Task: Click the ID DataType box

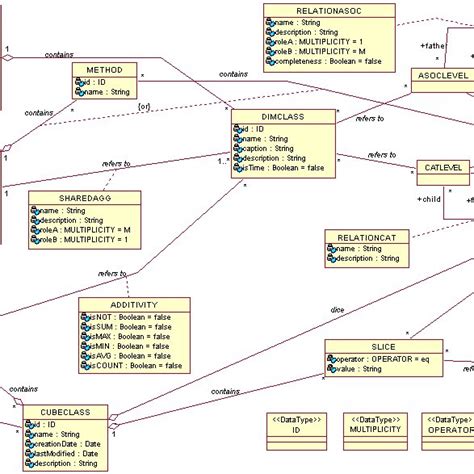Action: pyautogui.click(x=296, y=432)
